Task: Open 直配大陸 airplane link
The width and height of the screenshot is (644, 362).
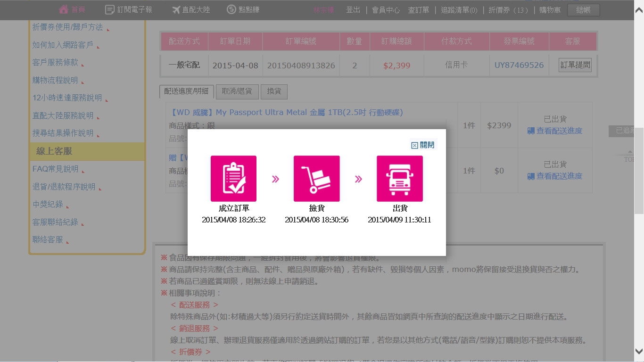Action: [191, 9]
